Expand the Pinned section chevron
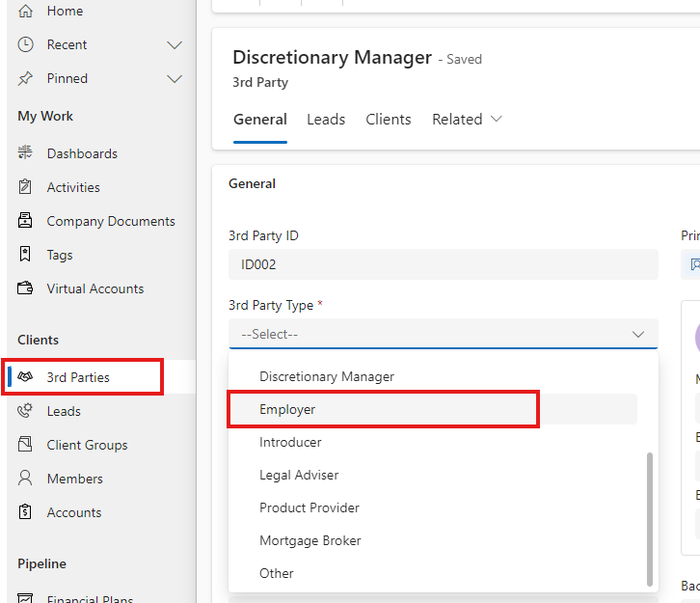 click(175, 78)
